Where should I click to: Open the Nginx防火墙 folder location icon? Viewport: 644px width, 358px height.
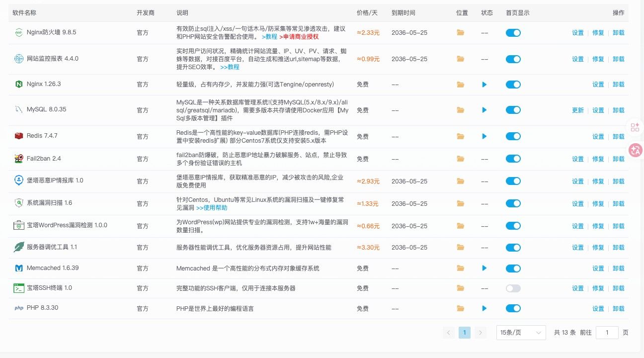click(x=461, y=33)
